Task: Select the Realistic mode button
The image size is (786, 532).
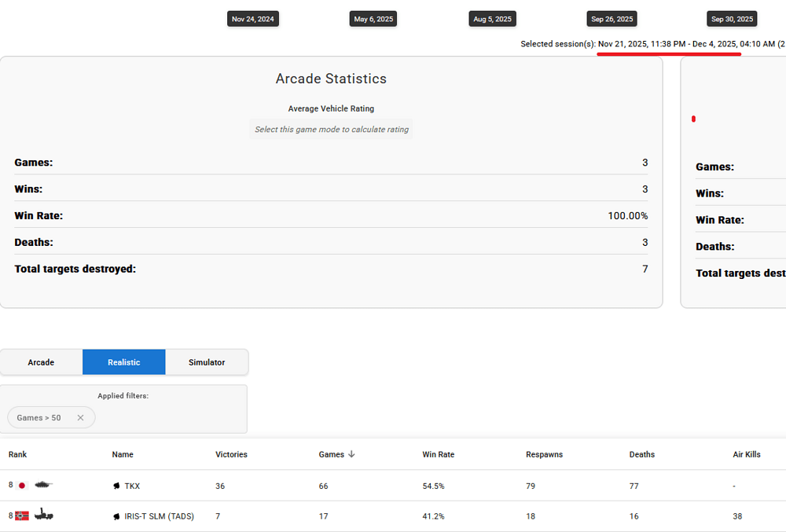Action: (x=124, y=362)
